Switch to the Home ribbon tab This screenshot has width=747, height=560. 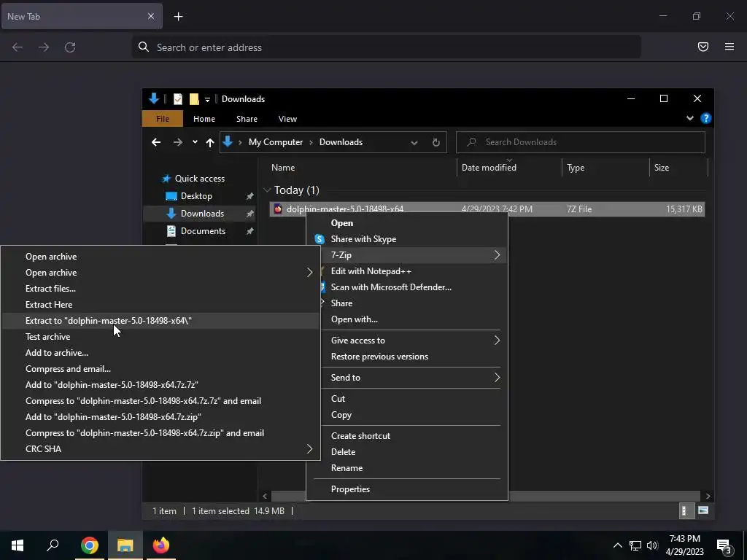(x=204, y=119)
